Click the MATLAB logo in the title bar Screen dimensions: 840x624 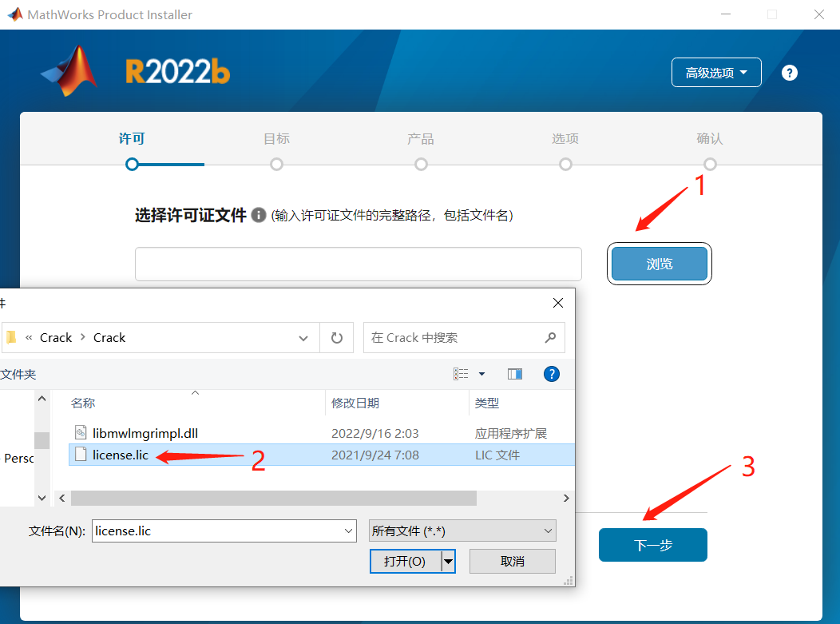[x=15, y=14]
